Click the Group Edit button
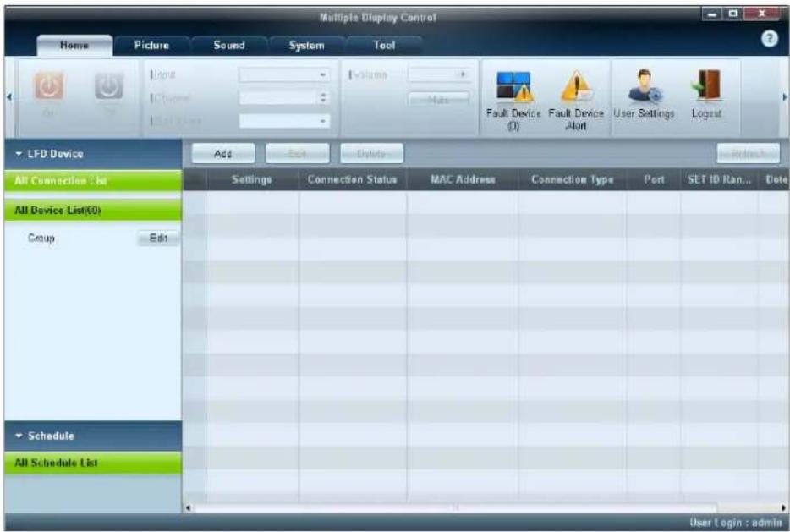Image resolution: width=790 pixels, height=532 pixels. pyautogui.click(x=159, y=238)
